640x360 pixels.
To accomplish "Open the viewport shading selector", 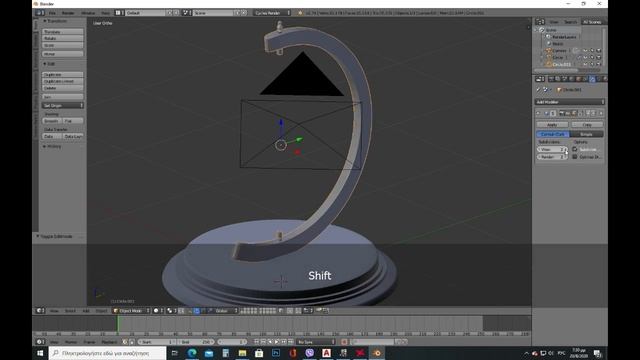I will point(158,311).
